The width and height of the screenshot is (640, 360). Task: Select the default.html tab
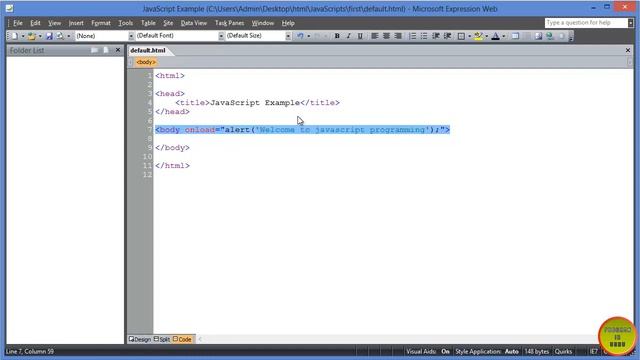(x=148, y=50)
